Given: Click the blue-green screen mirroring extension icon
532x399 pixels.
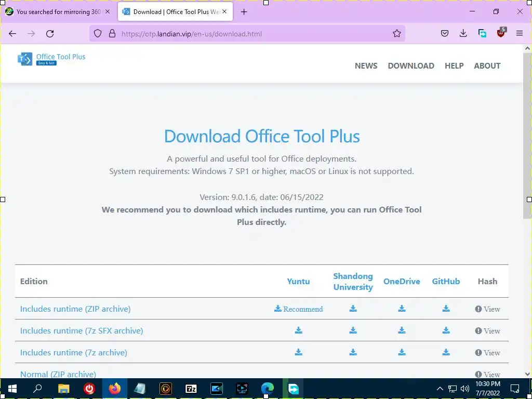Looking at the screenshot, I should tap(482, 33).
